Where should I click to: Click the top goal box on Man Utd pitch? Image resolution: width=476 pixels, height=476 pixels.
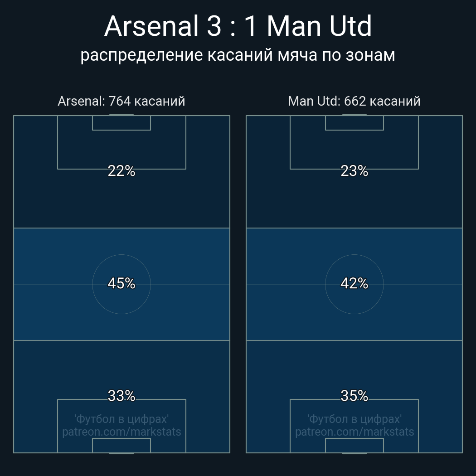(354, 123)
